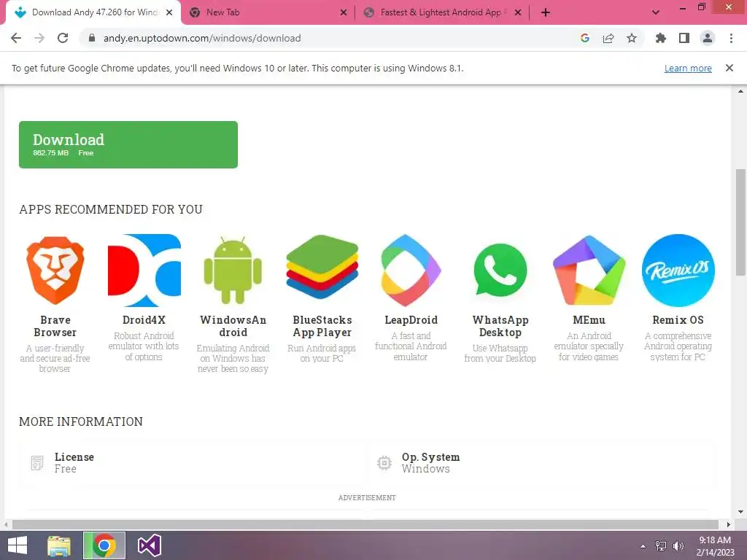Open a new browser tab

coord(546,12)
